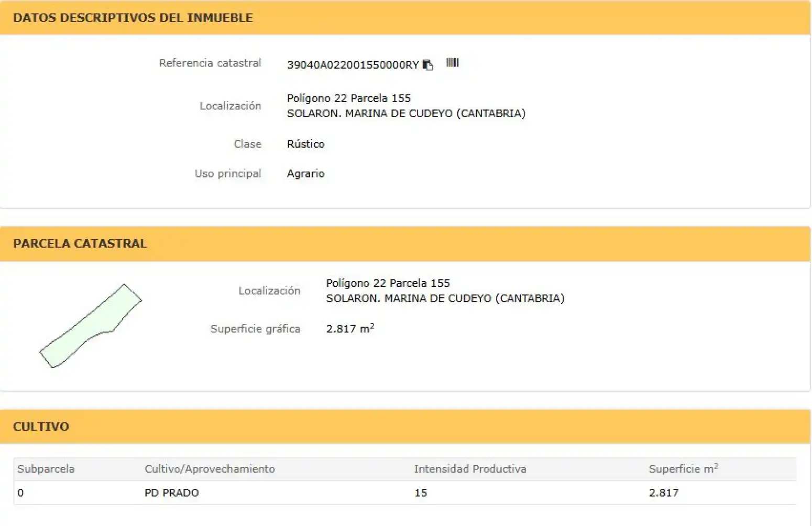Select intensity value '15' cell
This screenshot has width=812, height=526.
[420, 493]
